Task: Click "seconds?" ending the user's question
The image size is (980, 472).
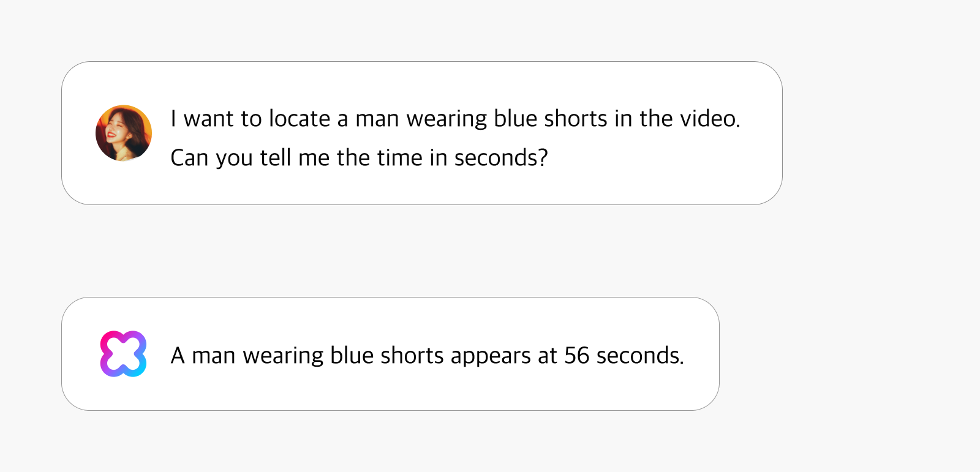Action: pyautogui.click(x=501, y=158)
